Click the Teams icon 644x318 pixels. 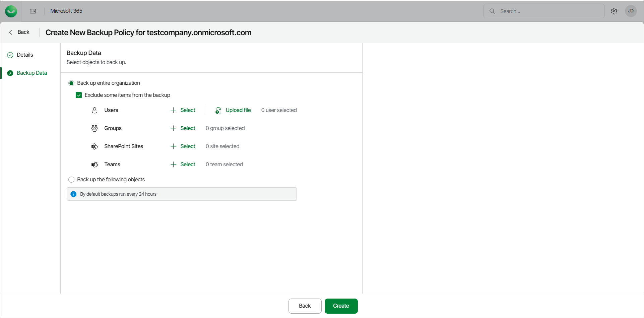(94, 165)
